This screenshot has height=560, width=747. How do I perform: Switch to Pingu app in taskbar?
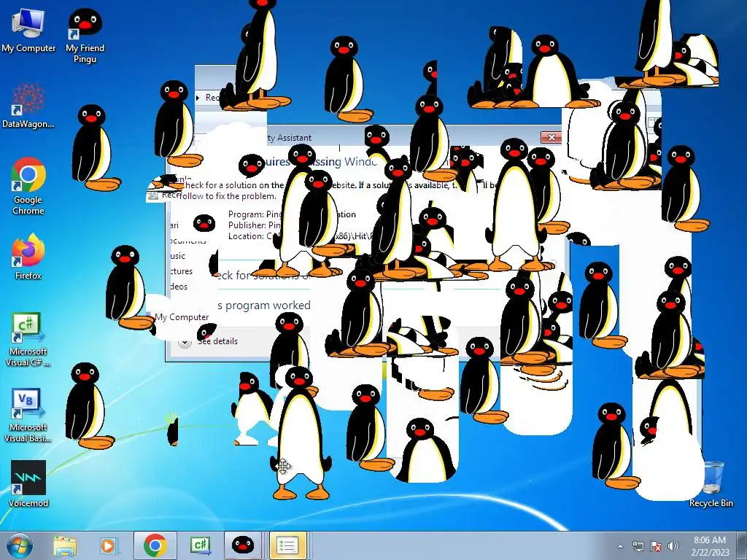(x=242, y=545)
